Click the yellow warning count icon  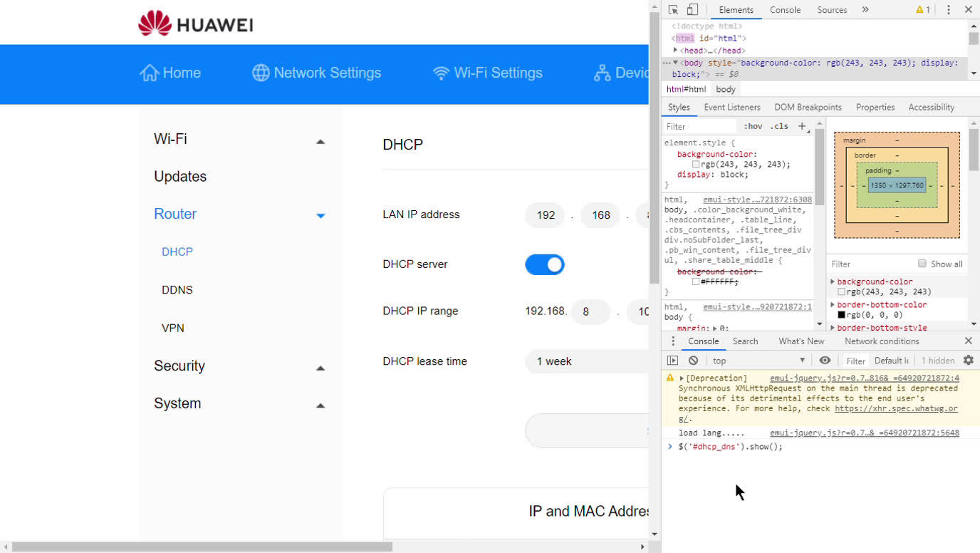923,10
